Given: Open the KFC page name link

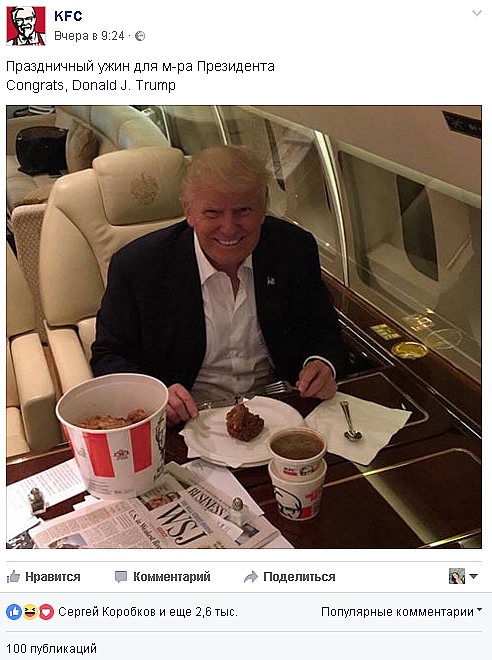Looking at the screenshot, I should (68, 16).
